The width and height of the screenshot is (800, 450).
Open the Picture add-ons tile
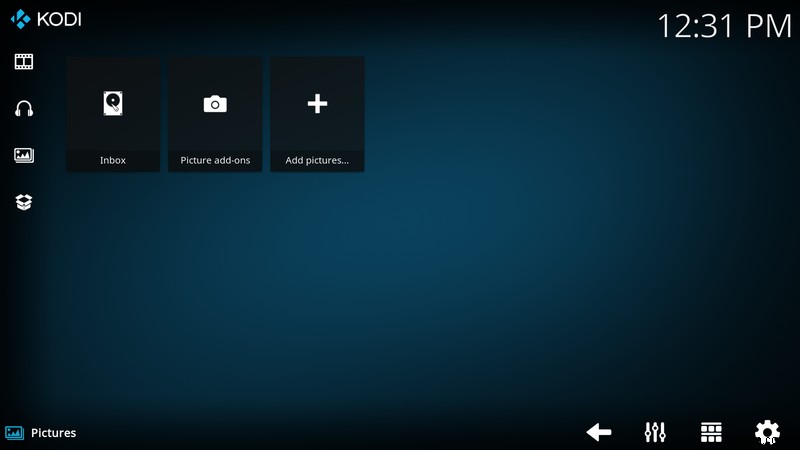(215, 114)
